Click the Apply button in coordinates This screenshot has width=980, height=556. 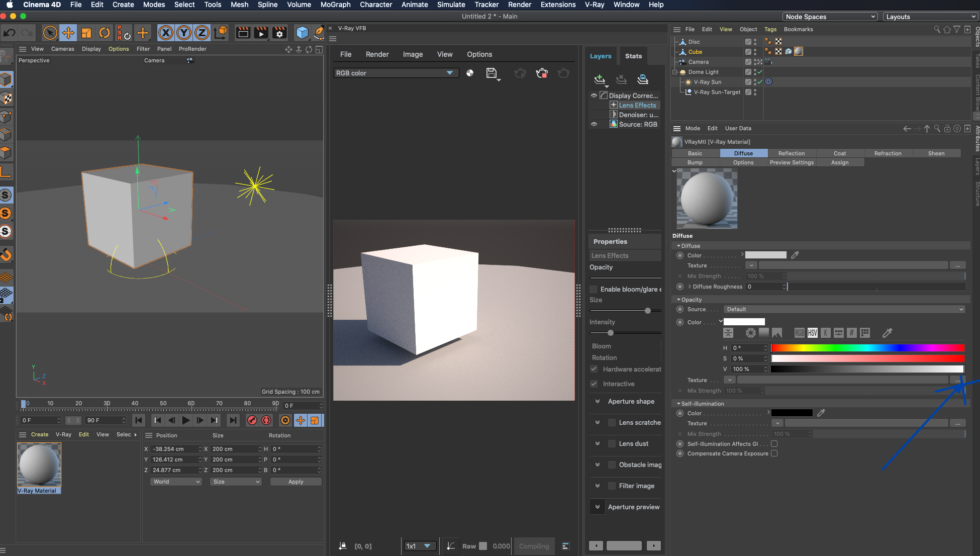[x=296, y=482]
